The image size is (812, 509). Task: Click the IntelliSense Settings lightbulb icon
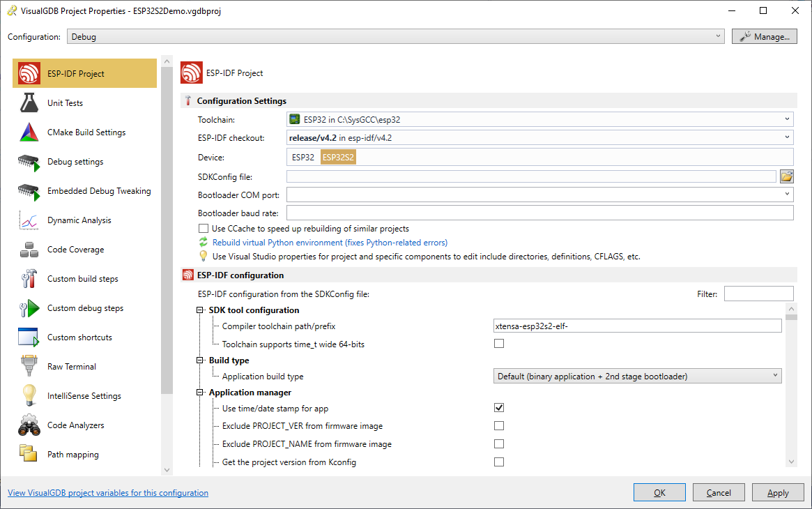(29, 395)
